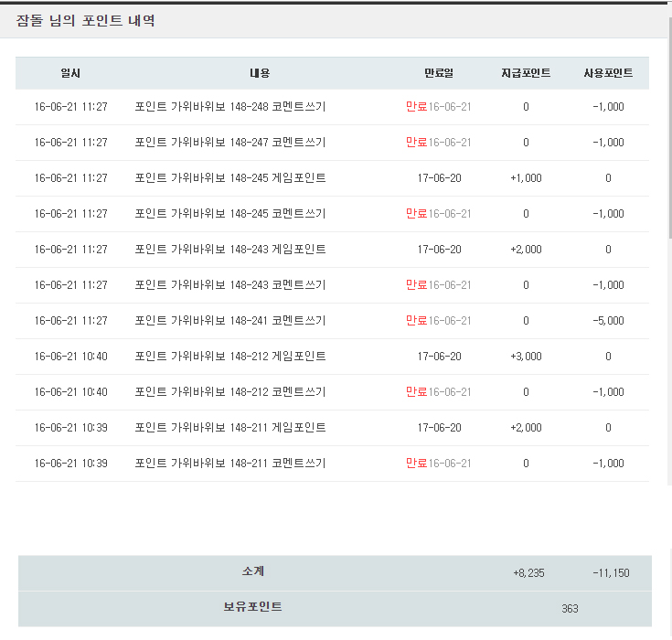
Task: Click the 148-243 게임포인트 row text
Action: pos(229,250)
